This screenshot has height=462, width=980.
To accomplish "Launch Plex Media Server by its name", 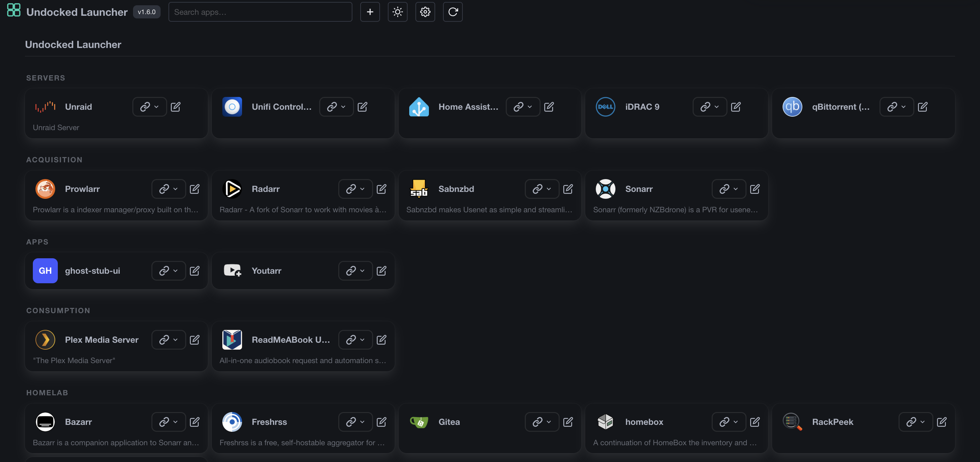I will (101, 339).
